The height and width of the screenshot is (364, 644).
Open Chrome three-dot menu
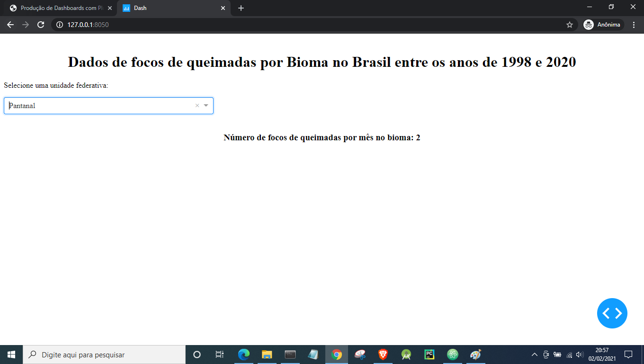tap(634, 25)
